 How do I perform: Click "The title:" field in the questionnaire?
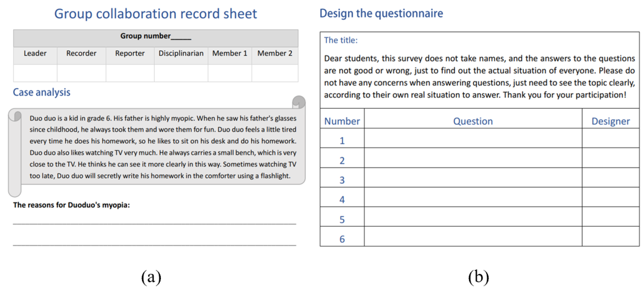pos(341,40)
